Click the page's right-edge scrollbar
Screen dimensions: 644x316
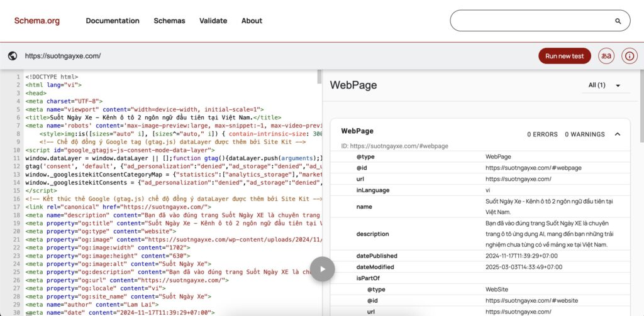641,107
